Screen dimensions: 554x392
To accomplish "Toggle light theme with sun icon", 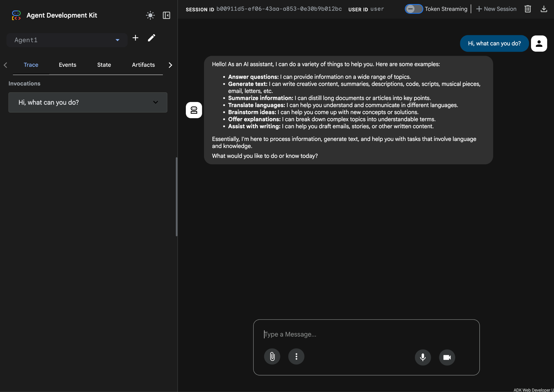I will [x=150, y=15].
